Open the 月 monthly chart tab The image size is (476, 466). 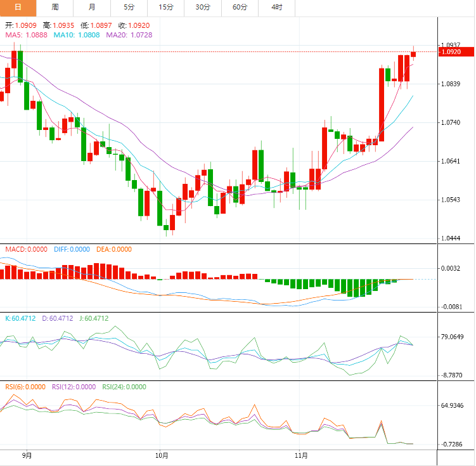[x=92, y=7]
